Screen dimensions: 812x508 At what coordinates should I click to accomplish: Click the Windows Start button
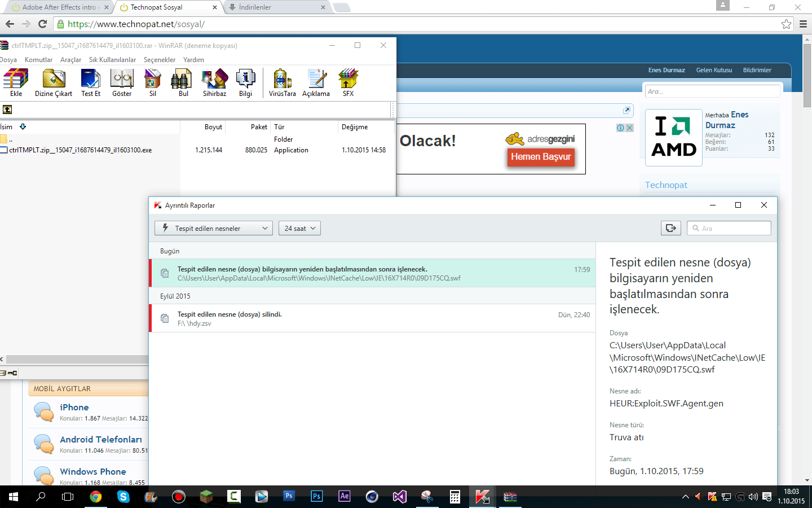point(14,497)
